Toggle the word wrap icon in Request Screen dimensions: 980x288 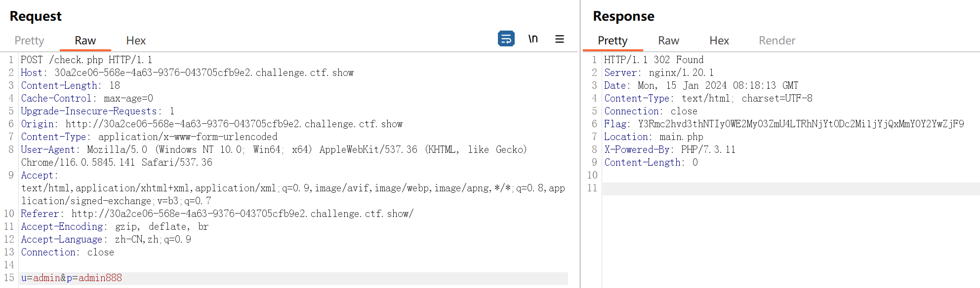pos(506,38)
